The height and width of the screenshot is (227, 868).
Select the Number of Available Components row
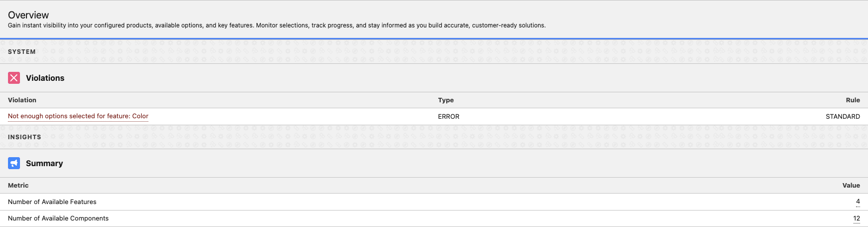[58, 218]
